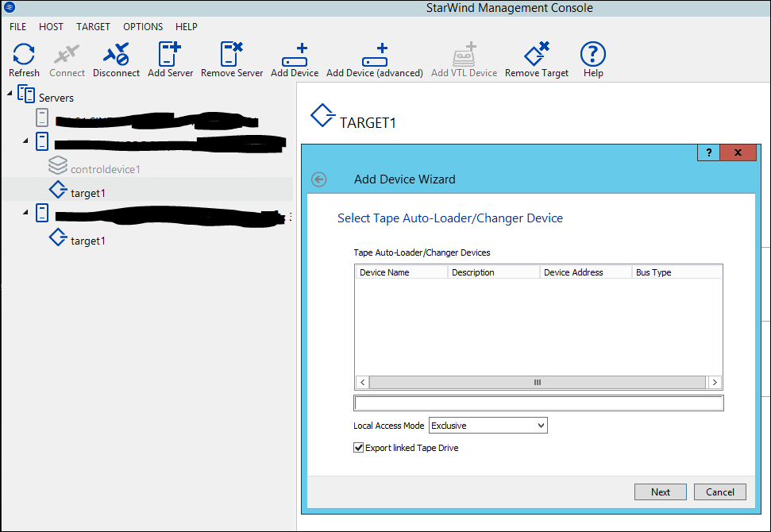
Task: Open the FILE menu
Action: [18, 26]
